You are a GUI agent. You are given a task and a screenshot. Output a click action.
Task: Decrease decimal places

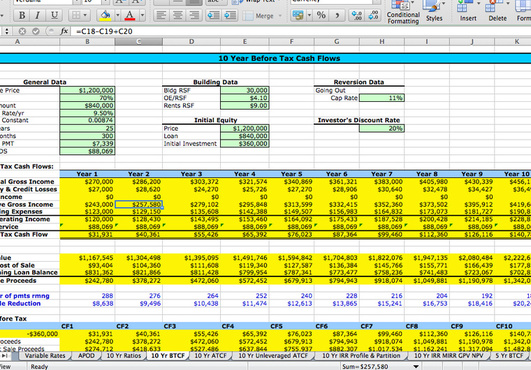(373, 15)
